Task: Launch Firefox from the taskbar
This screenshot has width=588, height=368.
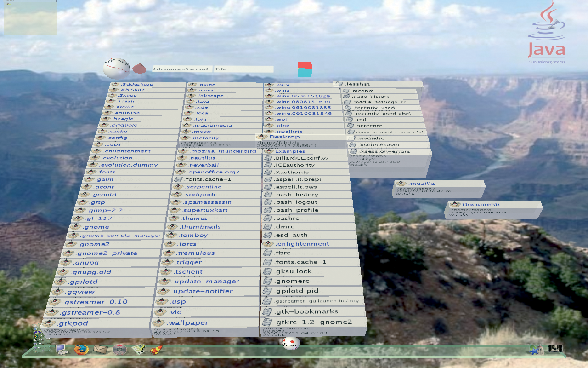Action: click(x=81, y=350)
